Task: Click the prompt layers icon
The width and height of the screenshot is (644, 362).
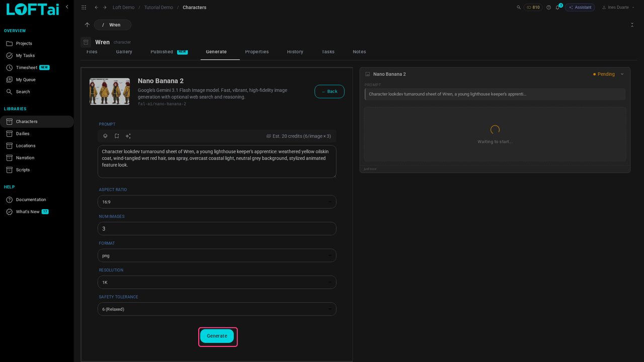Action: 105,136
